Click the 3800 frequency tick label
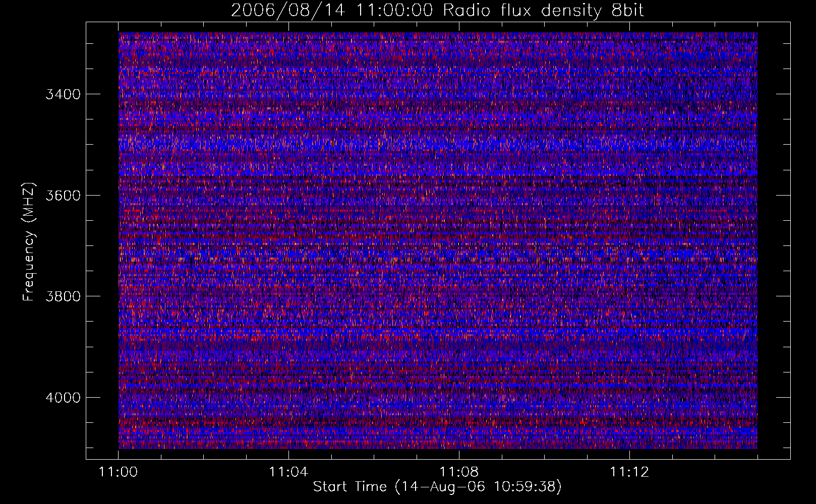816x504 pixels. click(63, 296)
